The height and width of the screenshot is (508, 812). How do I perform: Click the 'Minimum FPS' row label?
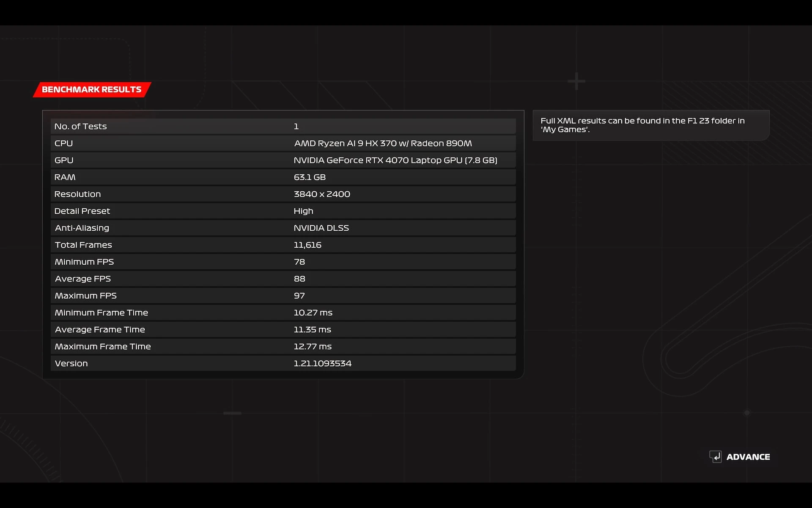click(x=84, y=262)
